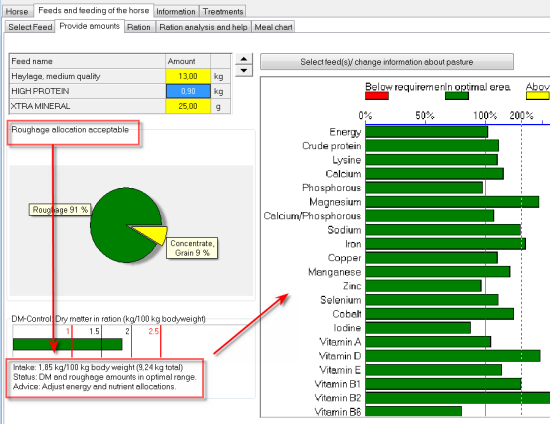
Task: Edit XTRA MINERAL amount field 25,00
Action: click(x=188, y=106)
